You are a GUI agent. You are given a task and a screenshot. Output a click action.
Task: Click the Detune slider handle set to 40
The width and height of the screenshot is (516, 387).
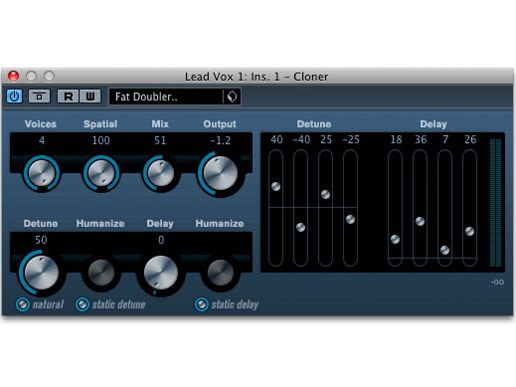click(x=276, y=186)
